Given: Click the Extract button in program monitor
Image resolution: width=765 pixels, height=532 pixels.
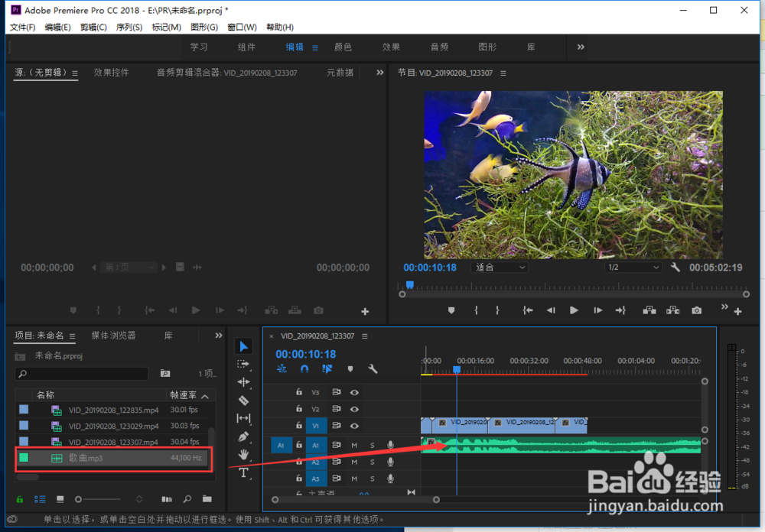Looking at the screenshot, I should (x=672, y=310).
